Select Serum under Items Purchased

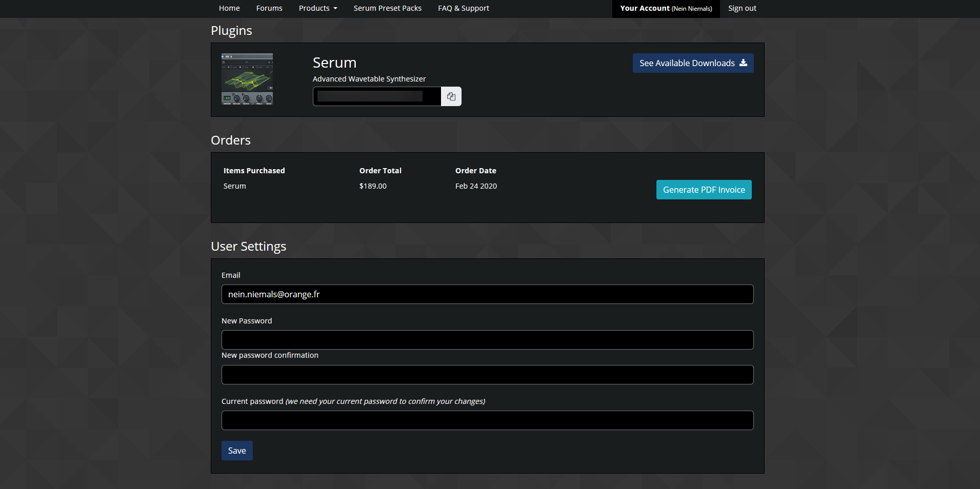tap(235, 186)
